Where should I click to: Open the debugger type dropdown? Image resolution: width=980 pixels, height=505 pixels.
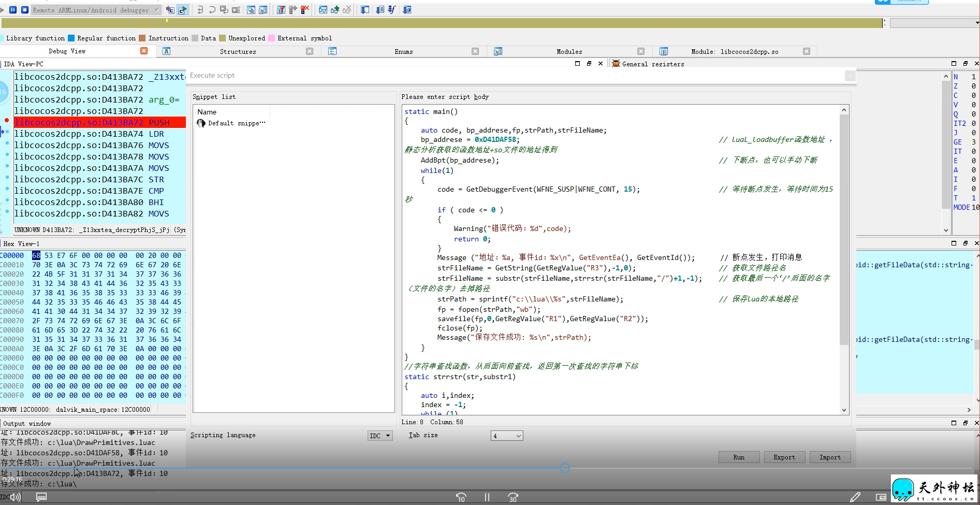pos(96,10)
